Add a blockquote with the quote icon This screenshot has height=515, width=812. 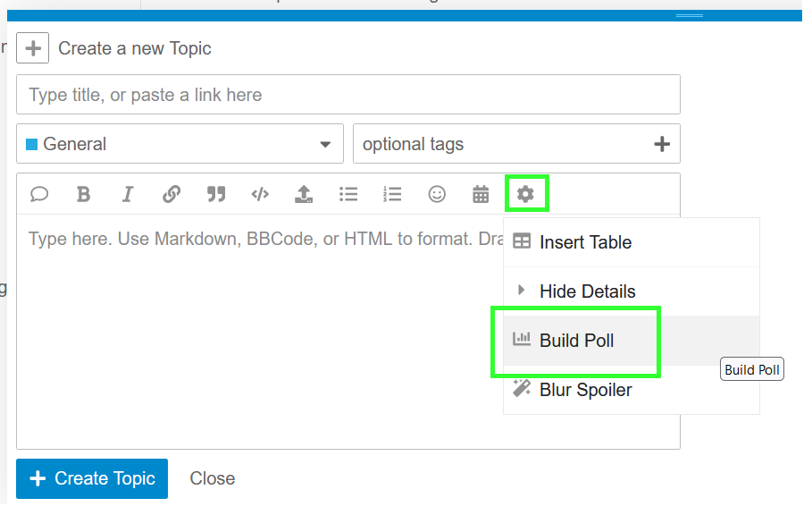pyautogui.click(x=215, y=194)
